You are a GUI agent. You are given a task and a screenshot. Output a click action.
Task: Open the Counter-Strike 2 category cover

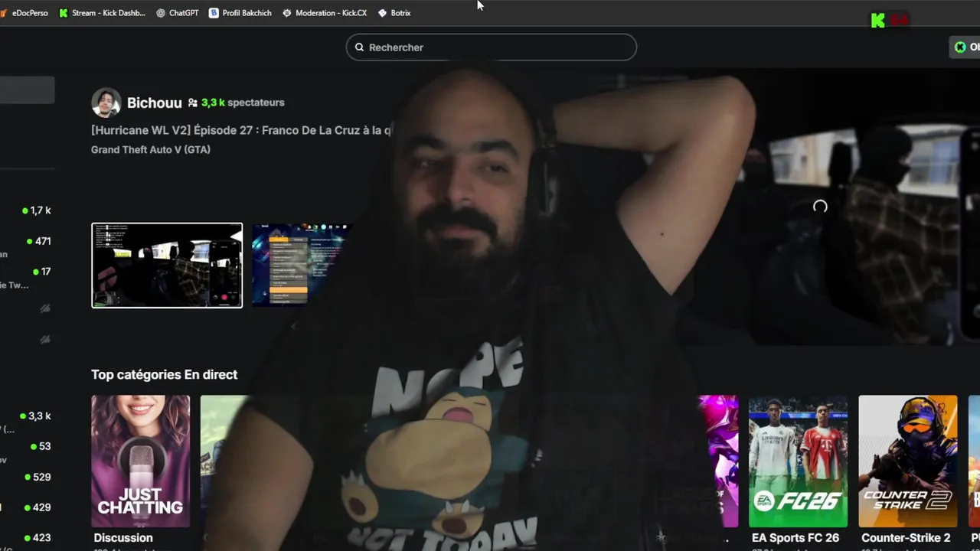tap(908, 461)
